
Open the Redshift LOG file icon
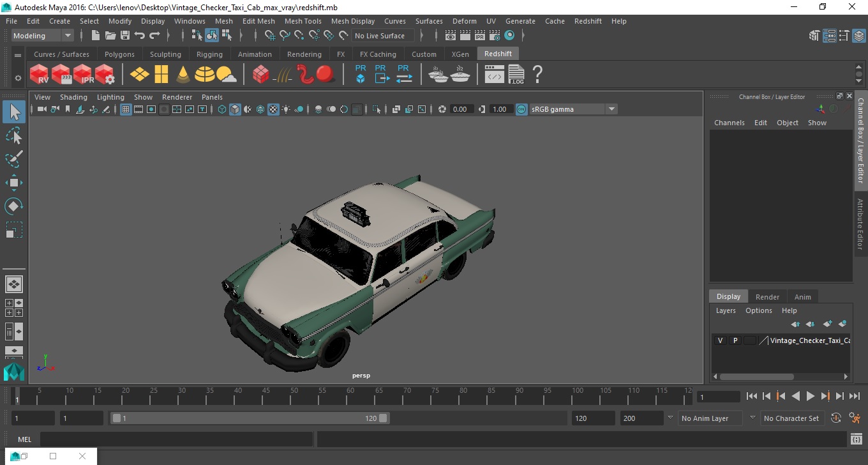click(516, 74)
